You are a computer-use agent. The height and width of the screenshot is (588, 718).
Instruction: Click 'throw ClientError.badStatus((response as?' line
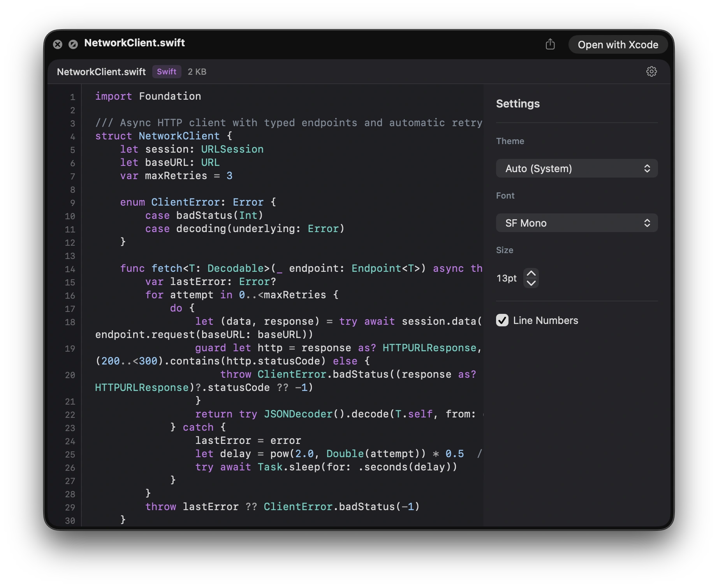348,374
